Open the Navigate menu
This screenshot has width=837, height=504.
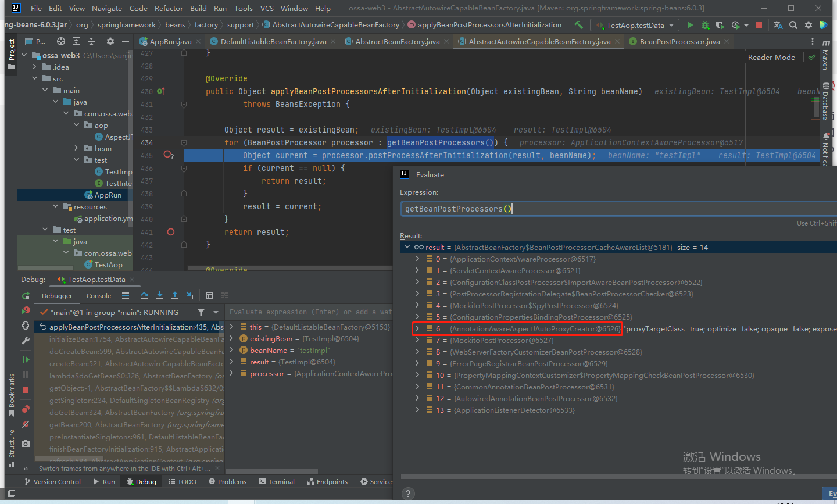click(107, 8)
